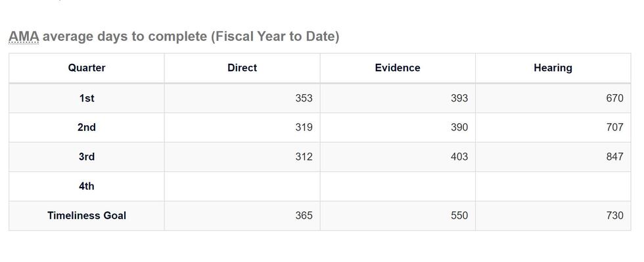Viewport: 644px width, 262px height.
Task: Select the Direct timeliness goal 365
Action: 304,215
